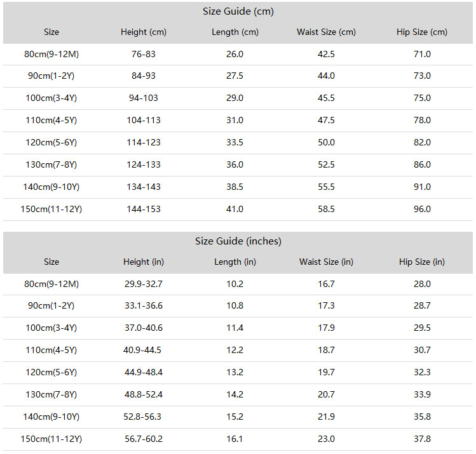Click the 58.5 waist size value
The height and width of the screenshot is (454, 476).
[x=326, y=209]
